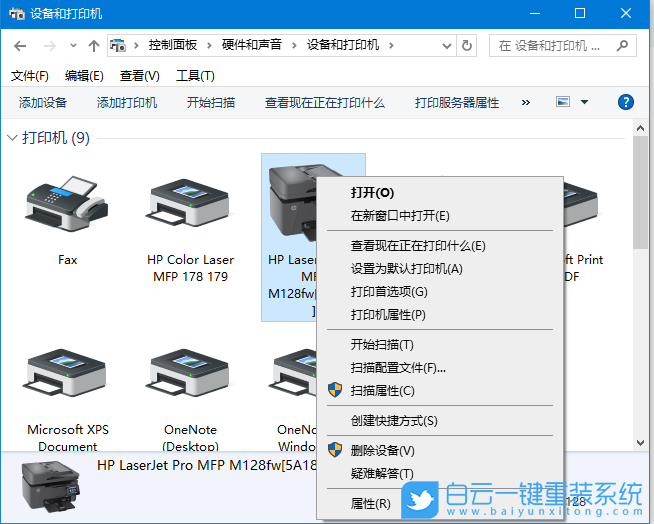Open the 文件(F) menu

(x=30, y=76)
